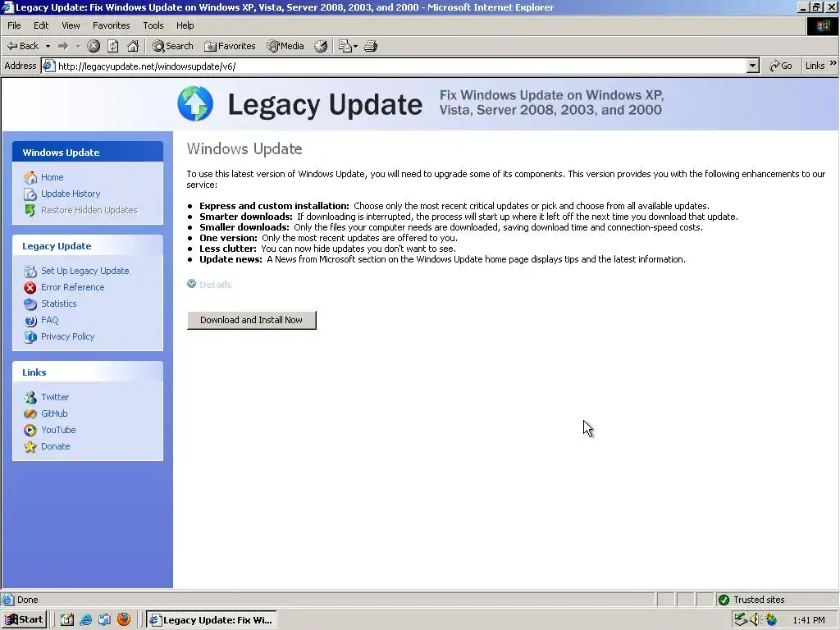This screenshot has width=840, height=630.
Task: Select the Legacy Update taskbar button
Action: pos(212,620)
